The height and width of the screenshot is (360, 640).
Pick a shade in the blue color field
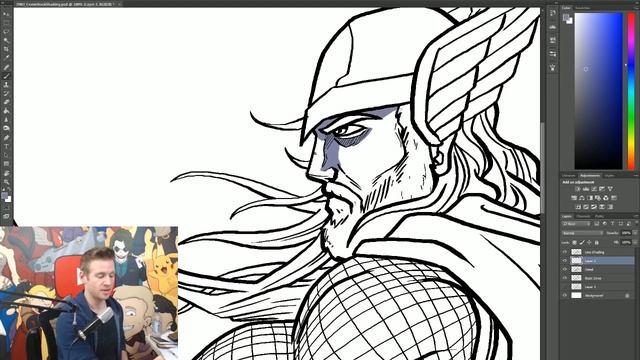(x=598, y=91)
